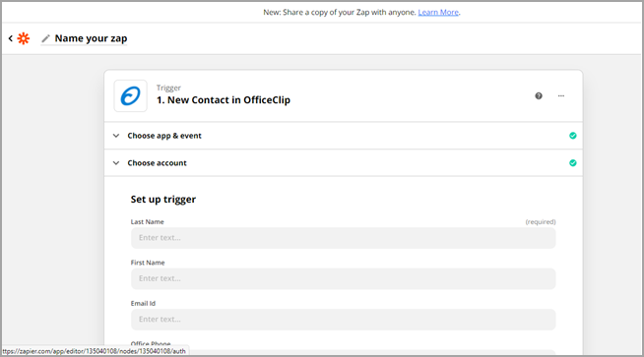Screen dimensions: 644x357
Task: Expand the Choose account chevron
Action: click(x=116, y=163)
